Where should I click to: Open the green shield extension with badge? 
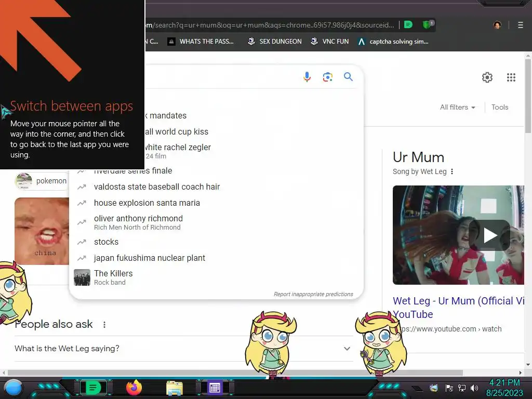[x=428, y=24]
